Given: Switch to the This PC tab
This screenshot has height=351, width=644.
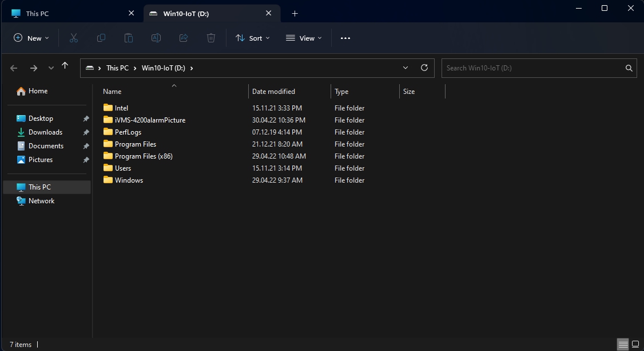Looking at the screenshot, I should click(x=73, y=14).
